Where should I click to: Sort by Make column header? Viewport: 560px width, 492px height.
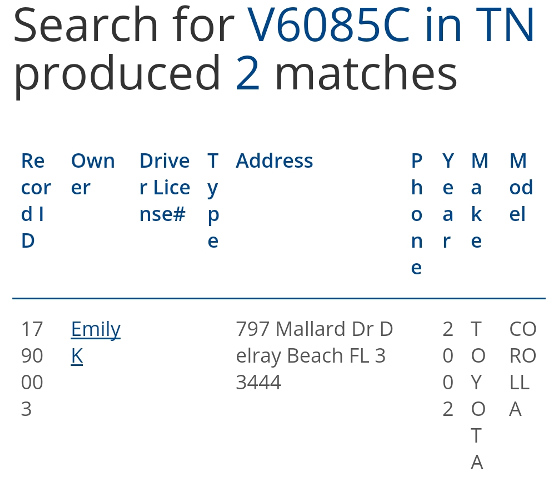tap(479, 201)
